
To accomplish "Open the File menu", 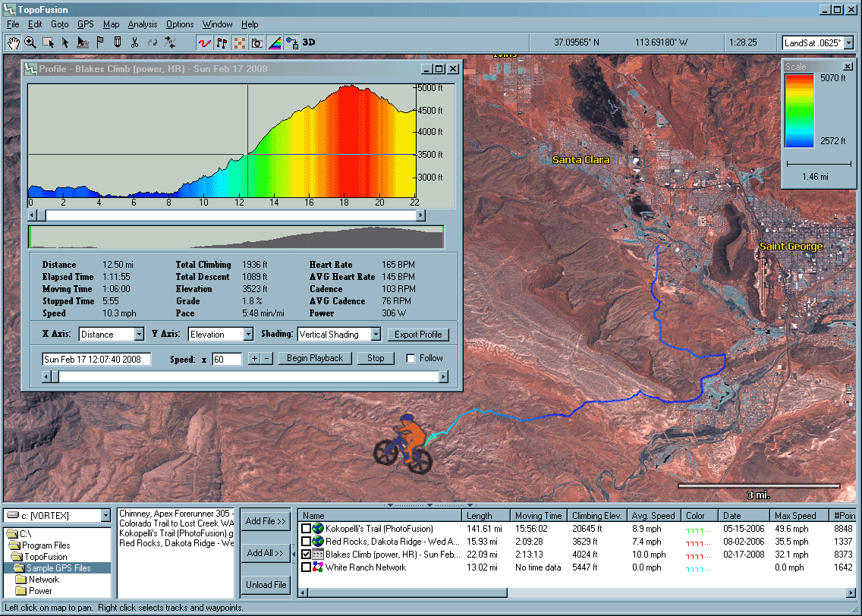I will tap(13, 24).
